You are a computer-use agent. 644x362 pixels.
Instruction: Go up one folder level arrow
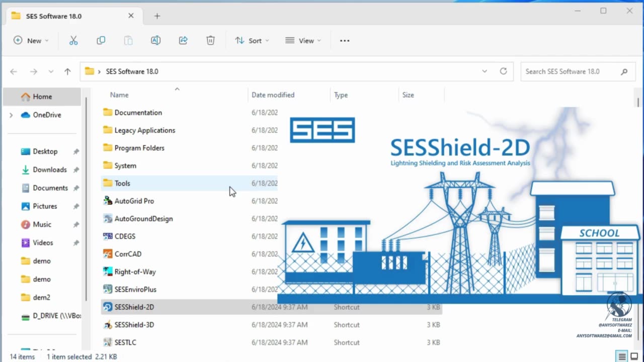(x=67, y=71)
